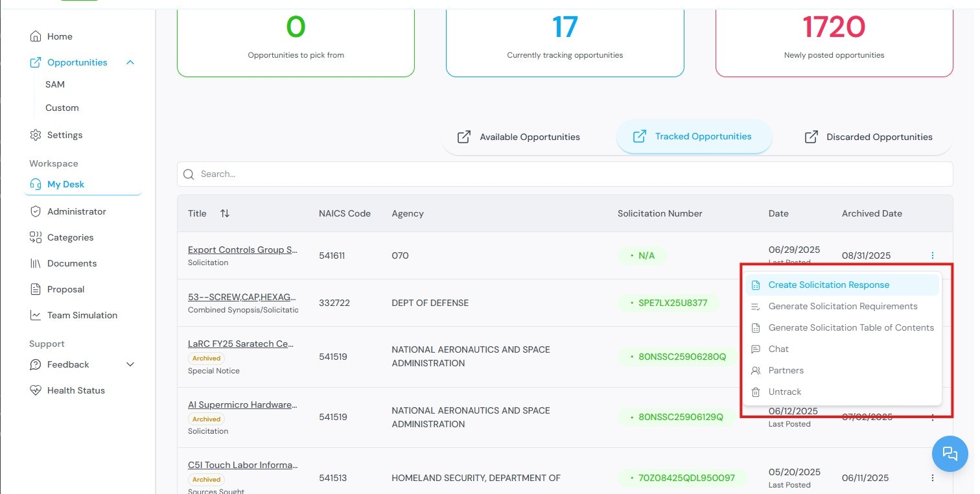Open the options menu for the Export Controls row
Screen dimensions: 980x494
pos(933,255)
